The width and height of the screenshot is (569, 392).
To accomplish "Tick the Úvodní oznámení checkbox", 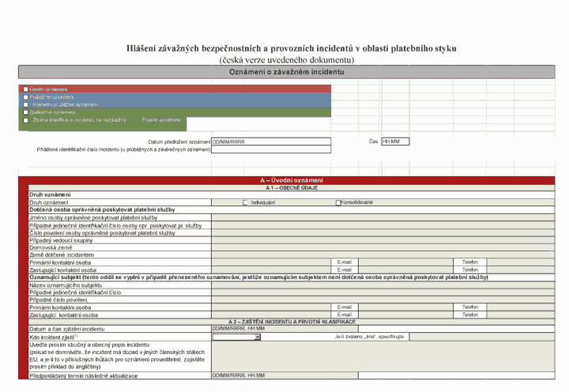I will [26, 89].
